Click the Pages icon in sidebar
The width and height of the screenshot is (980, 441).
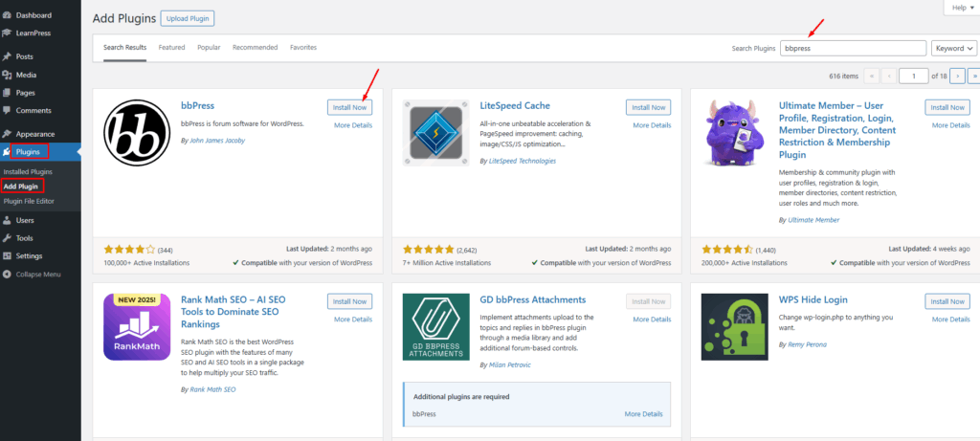(7, 93)
